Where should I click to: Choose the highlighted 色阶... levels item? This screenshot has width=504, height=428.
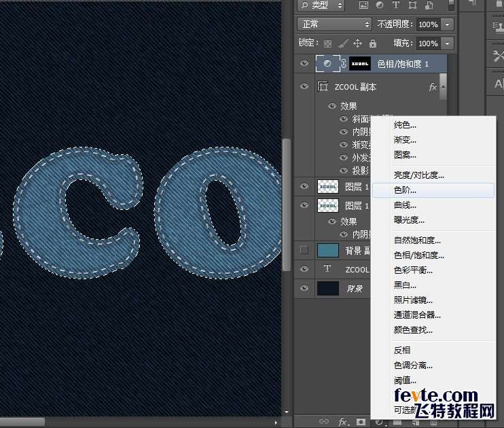pos(433,190)
